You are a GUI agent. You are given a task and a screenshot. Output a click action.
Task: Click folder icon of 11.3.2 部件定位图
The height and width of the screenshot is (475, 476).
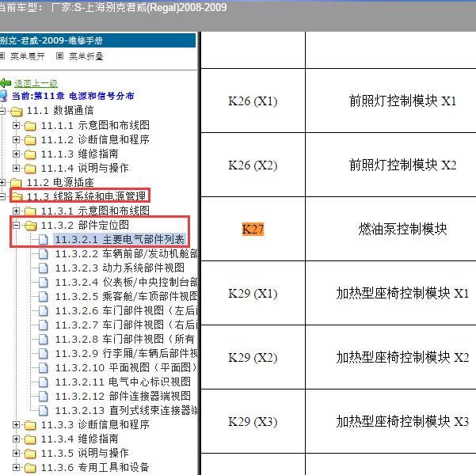(x=30, y=226)
